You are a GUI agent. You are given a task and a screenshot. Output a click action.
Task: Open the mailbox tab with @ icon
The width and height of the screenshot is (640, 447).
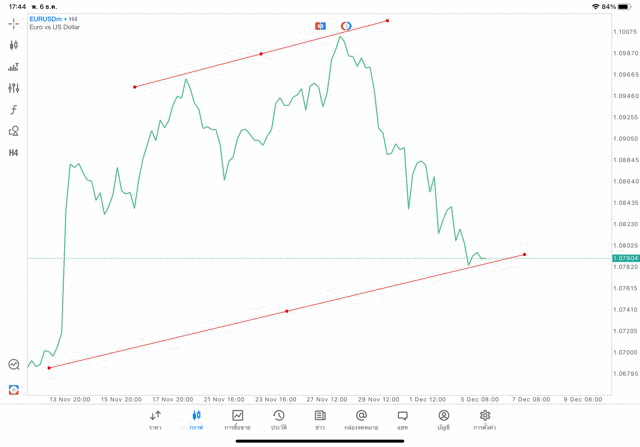361,419
